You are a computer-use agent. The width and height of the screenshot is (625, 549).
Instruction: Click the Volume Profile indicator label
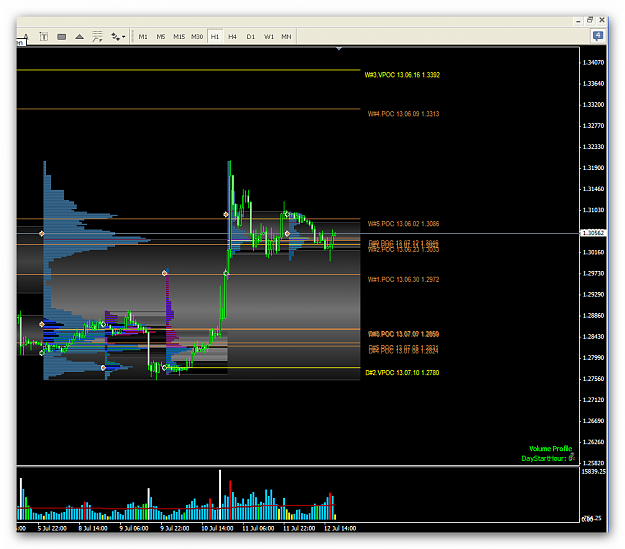550,449
